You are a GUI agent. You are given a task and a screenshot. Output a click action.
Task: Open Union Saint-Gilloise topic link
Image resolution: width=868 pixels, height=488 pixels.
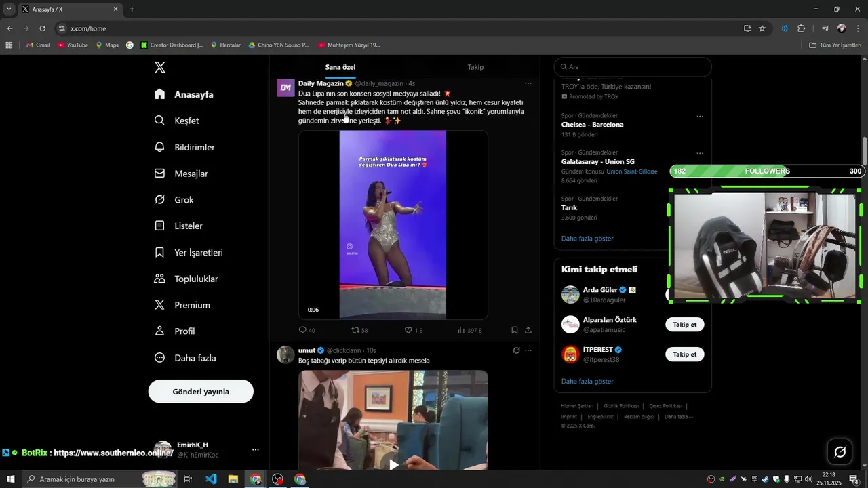631,171
